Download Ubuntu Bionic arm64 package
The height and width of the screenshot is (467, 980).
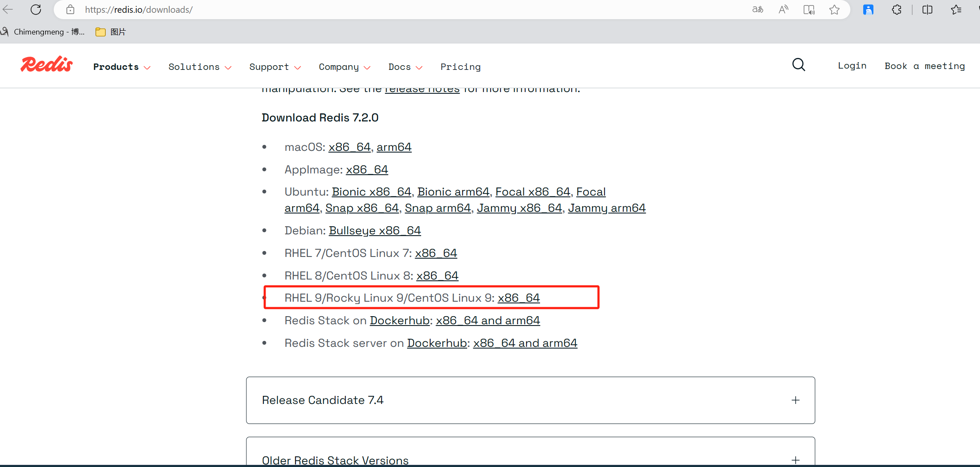453,192
